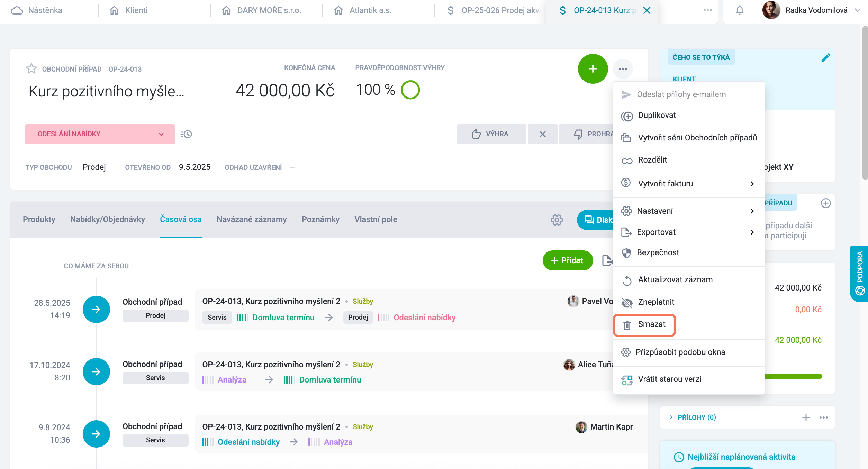Choose Aktualizovat záznam

pos(689,280)
